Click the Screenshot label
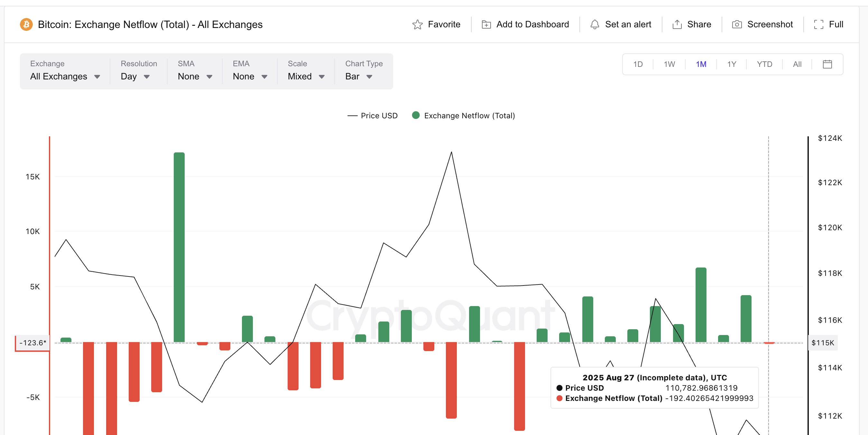 pyautogui.click(x=770, y=24)
